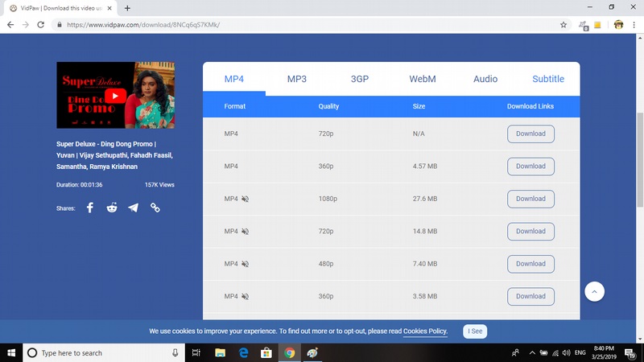Click the ENG language indicator
Viewport: 644px width, 362px height.
580,352
